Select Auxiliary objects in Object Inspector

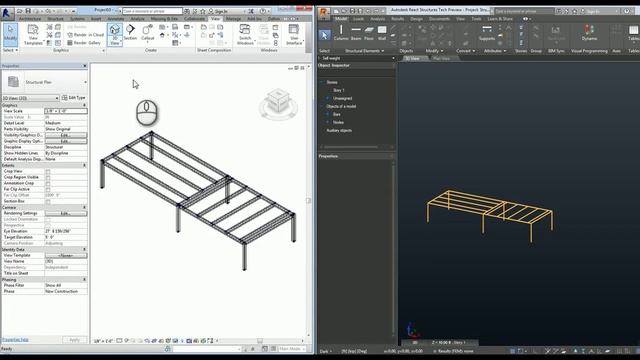pos(339,131)
